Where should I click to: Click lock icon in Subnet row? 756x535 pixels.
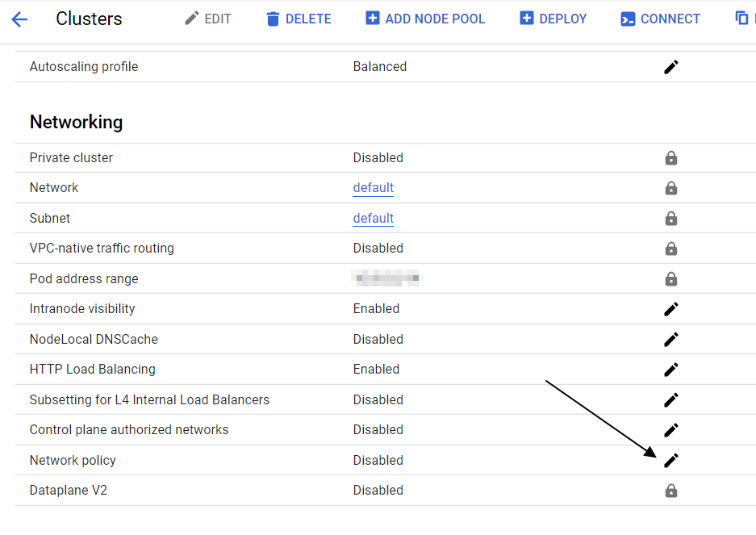[671, 218]
